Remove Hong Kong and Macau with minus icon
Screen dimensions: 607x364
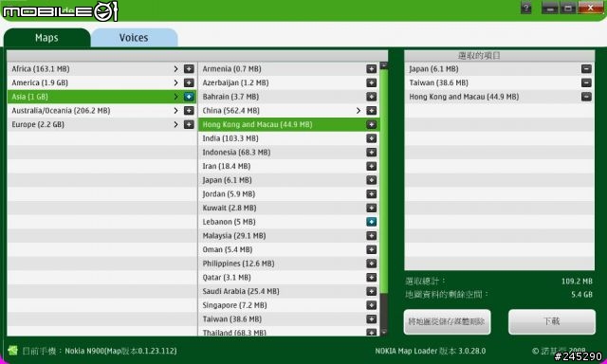tap(586, 97)
